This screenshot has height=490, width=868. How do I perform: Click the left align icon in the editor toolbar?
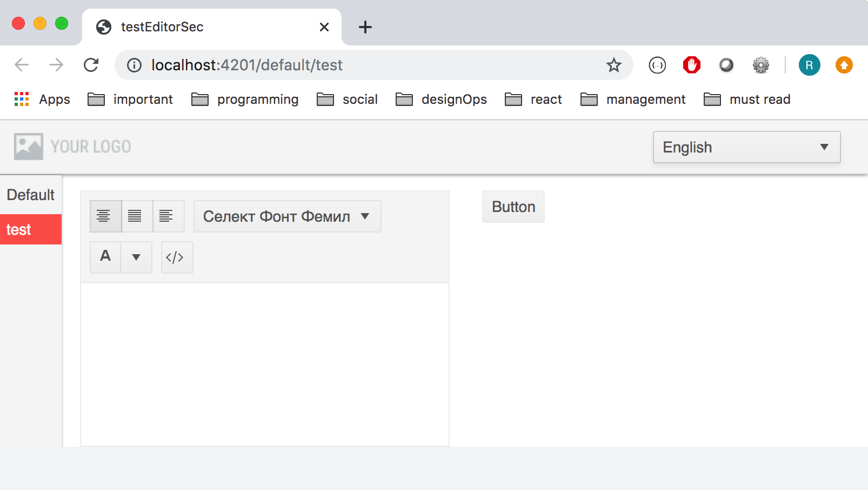[x=168, y=216]
